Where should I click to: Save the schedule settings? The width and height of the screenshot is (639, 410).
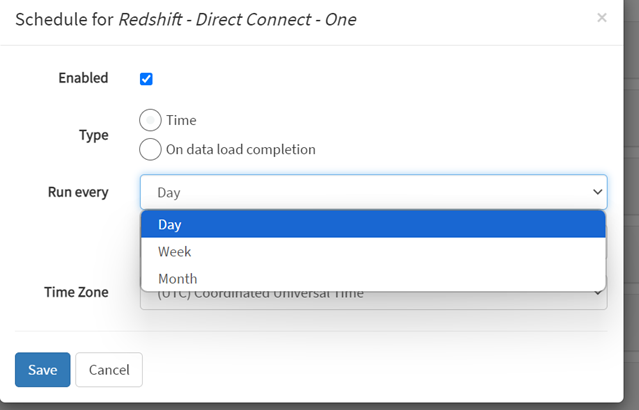(x=42, y=369)
